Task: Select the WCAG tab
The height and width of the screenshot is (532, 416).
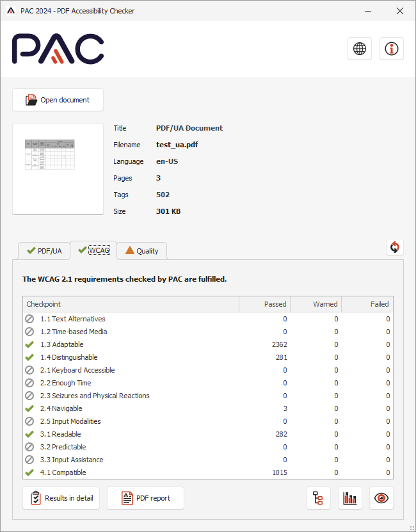Action: pyautogui.click(x=93, y=250)
